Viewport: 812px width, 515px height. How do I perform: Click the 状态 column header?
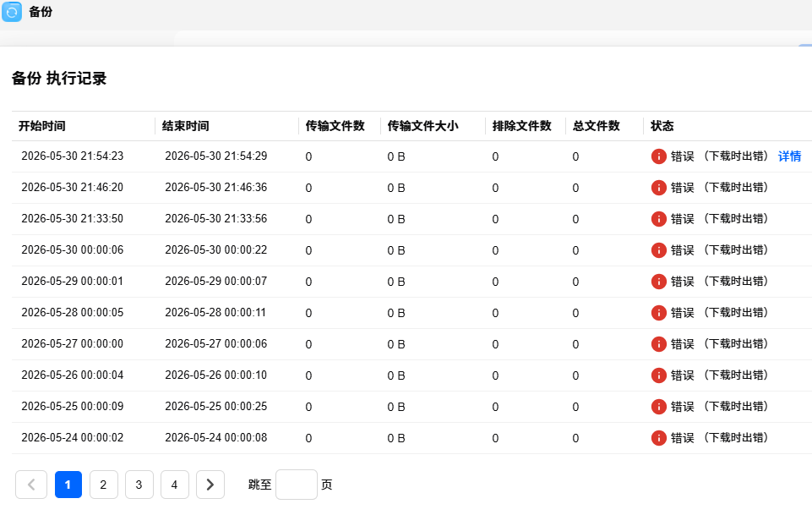pyautogui.click(x=662, y=126)
